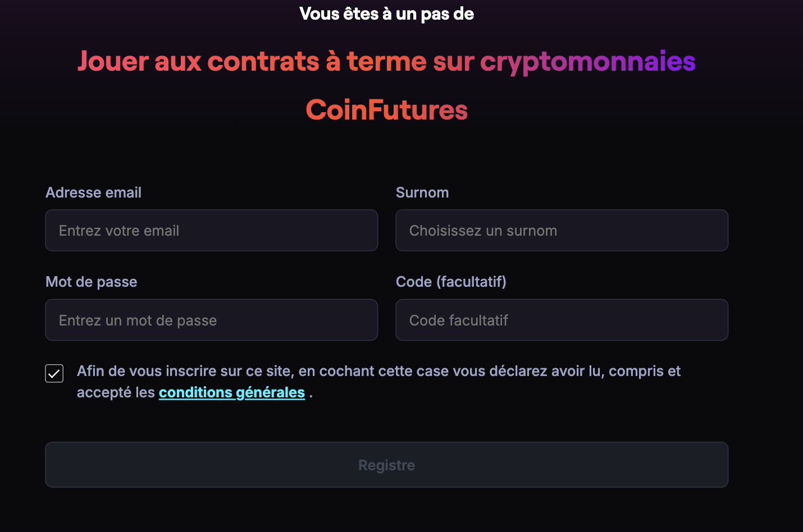Screen dimensions: 803x532
Task: Click the CoinFutures title
Action: click(386, 110)
